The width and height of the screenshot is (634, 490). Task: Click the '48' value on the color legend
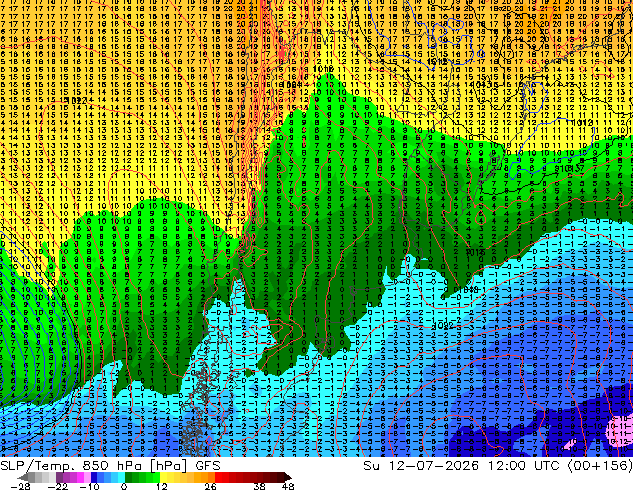[288, 486]
